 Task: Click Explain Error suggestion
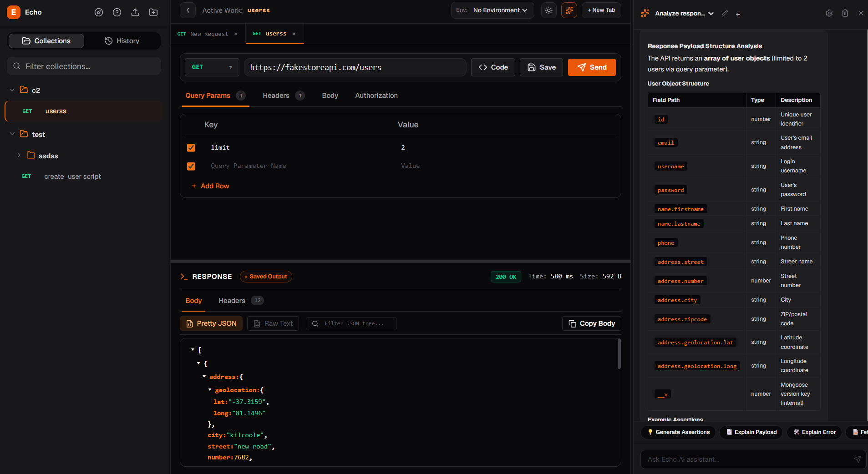coord(814,432)
